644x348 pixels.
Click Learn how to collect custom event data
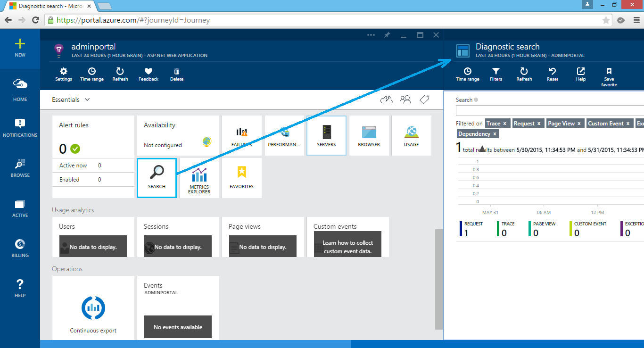point(347,247)
